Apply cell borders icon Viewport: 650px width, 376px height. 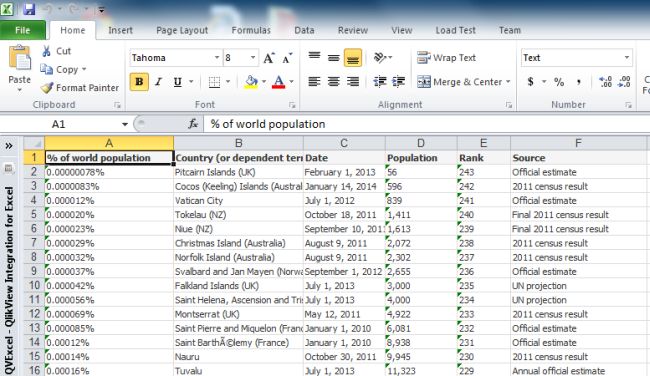[214, 82]
